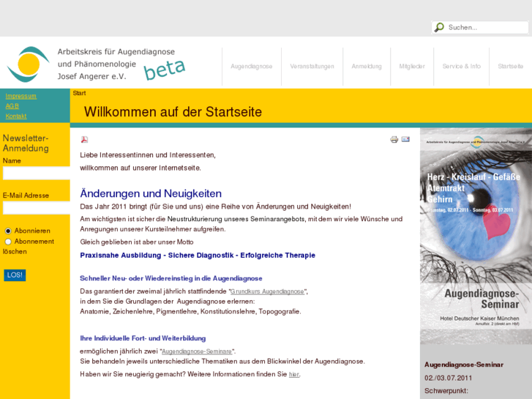Click the Newsletter-Anmeldung heading

point(26,143)
